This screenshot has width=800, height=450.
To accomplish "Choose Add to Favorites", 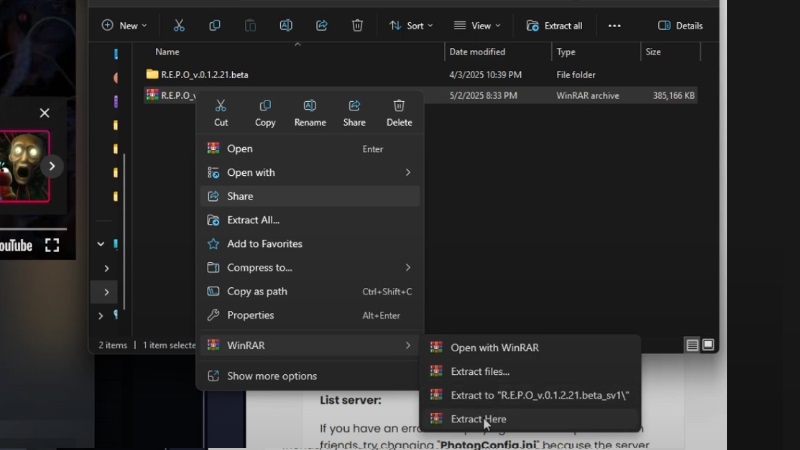I will [310, 244].
